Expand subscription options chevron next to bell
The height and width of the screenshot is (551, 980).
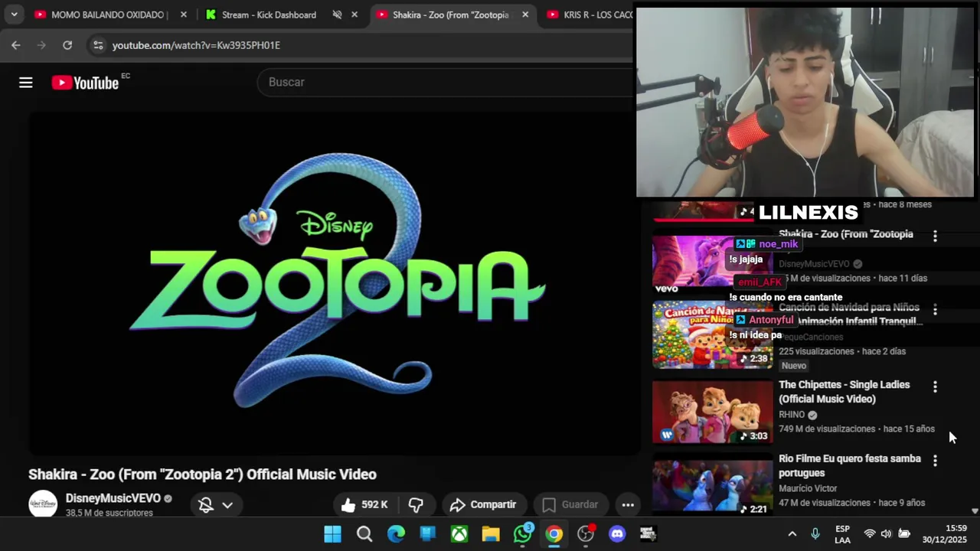[227, 504]
